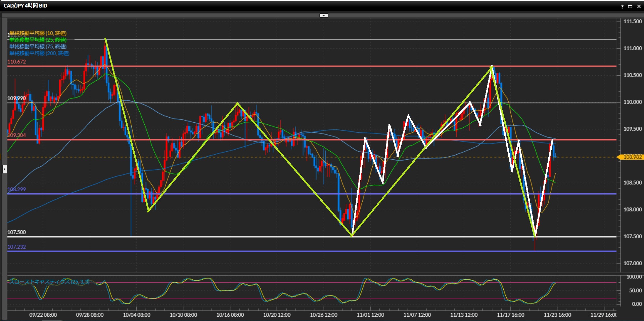Maximize the CAD/JPY chart window
Screen dimensions: 644x321
coord(630,6)
